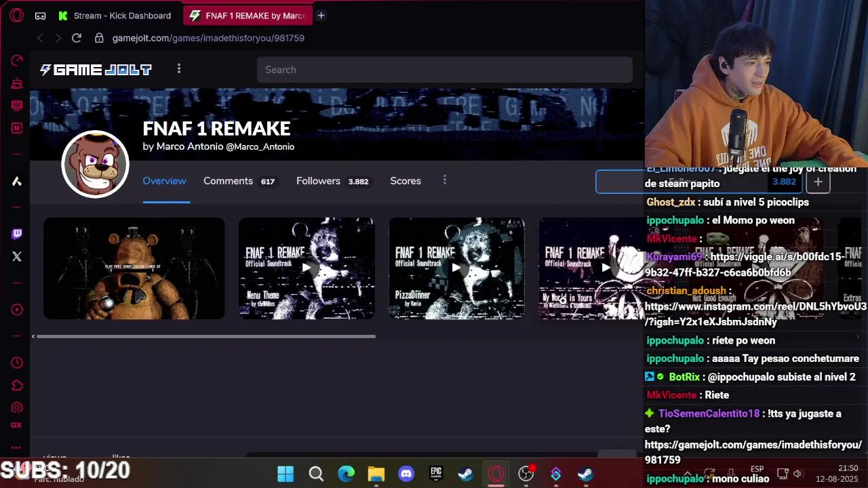Click the chat username Ghost_zdx
Viewport: 868px width, 488px height.
coord(671,202)
